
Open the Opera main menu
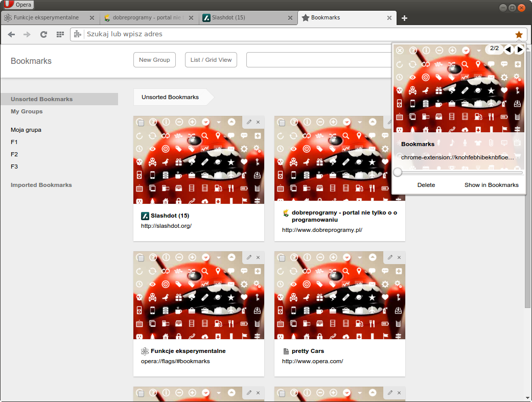click(19, 5)
